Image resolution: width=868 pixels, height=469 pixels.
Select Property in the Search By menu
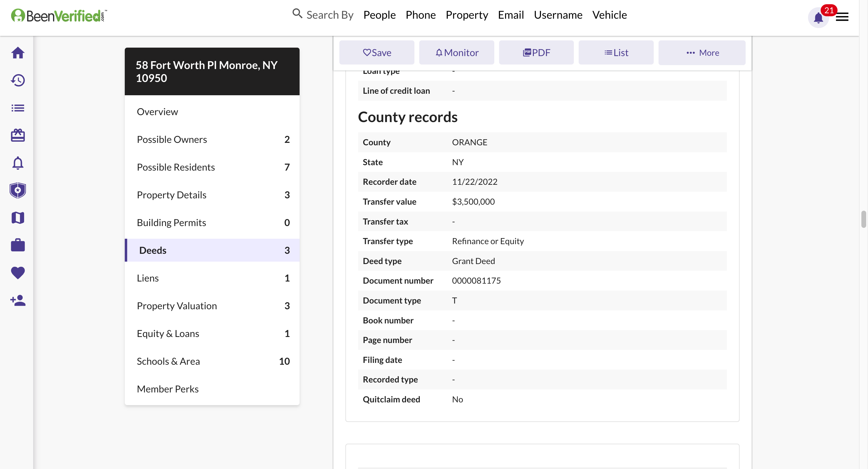pyautogui.click(x=467, y=15)
